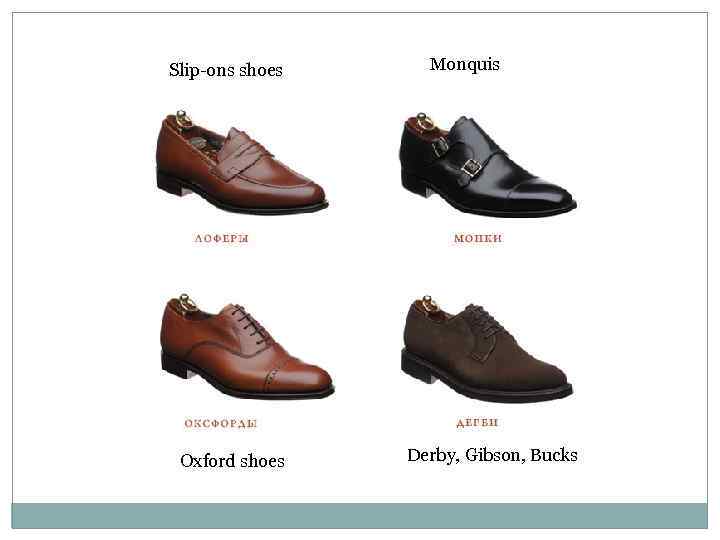
Task: Click the 'Slip-ons shoes' heading text
Action: pyautogui.click(x=225, y=70)
